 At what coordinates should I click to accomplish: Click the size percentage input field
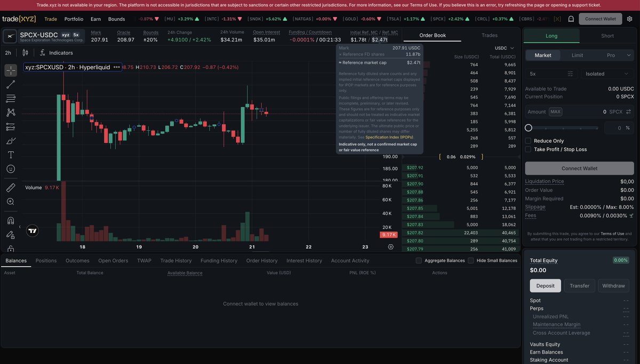(x=619, y=128)
